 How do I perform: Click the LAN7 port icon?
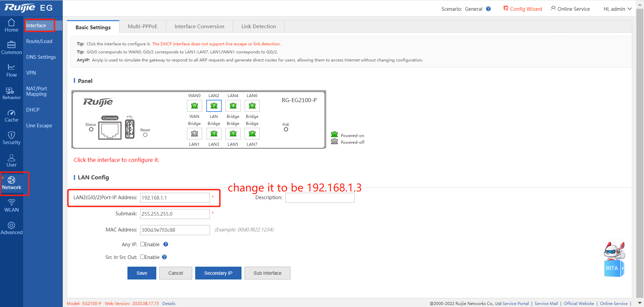tap(252, 134)
